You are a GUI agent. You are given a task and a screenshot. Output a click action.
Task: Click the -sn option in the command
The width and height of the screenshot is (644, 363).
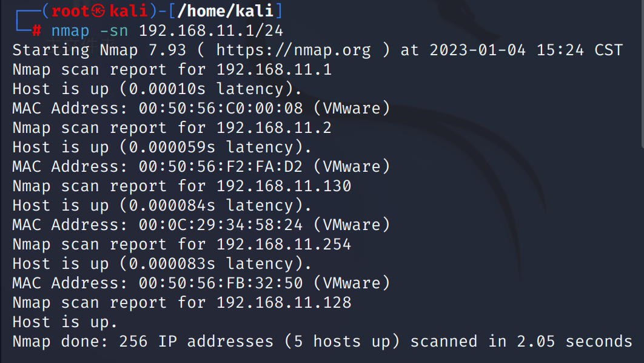114,30
